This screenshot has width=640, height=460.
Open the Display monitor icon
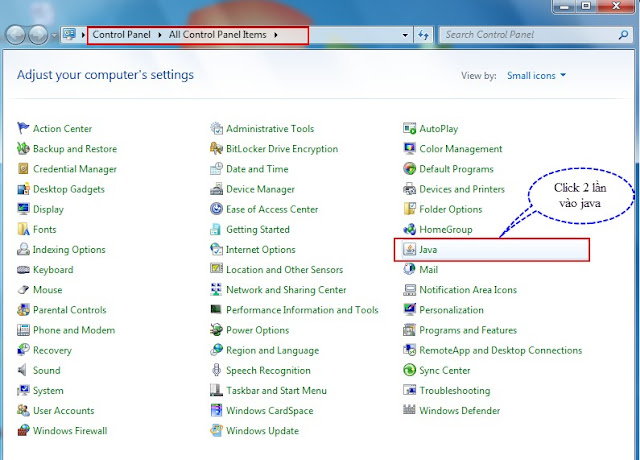coord(23,209)
